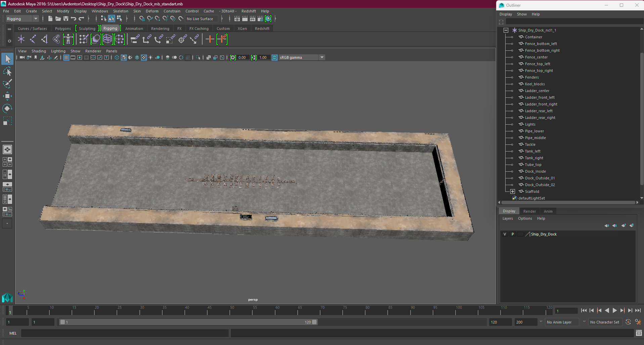
Task: Click the New Scene icon
Action: [x=50, y=19]
